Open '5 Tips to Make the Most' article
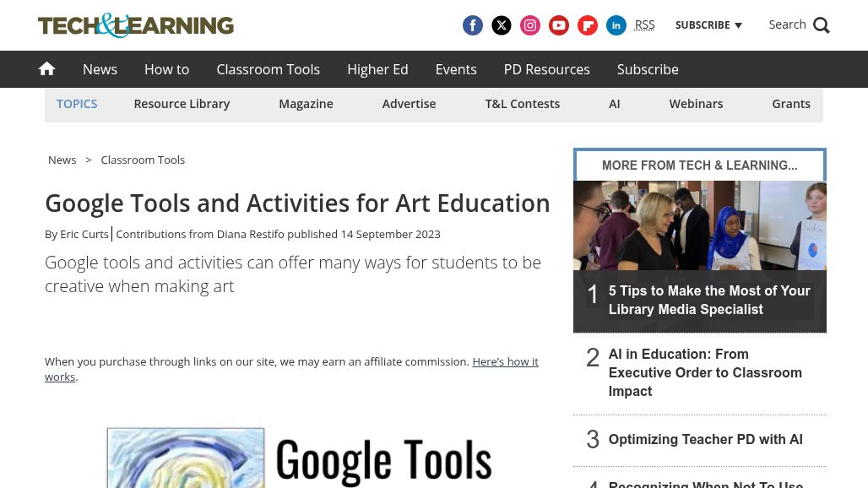868x488 pixels. [x=709, y=300]
